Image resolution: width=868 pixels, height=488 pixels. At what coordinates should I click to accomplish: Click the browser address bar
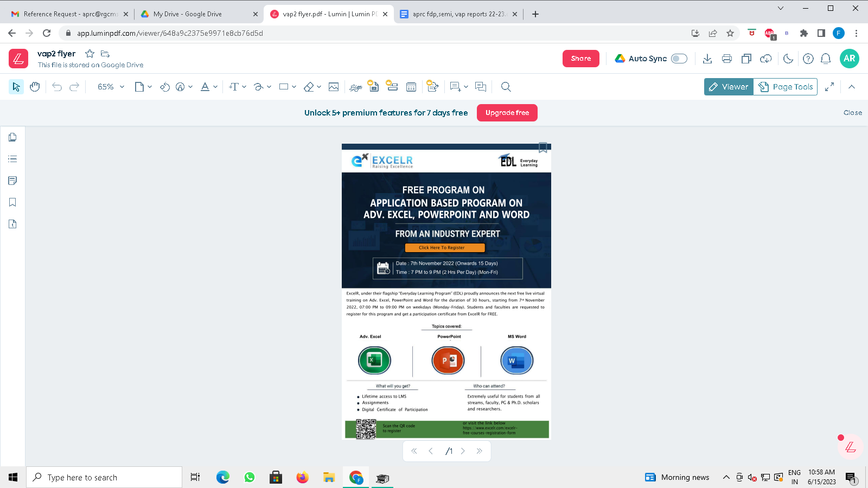click(x=374, y=33)
